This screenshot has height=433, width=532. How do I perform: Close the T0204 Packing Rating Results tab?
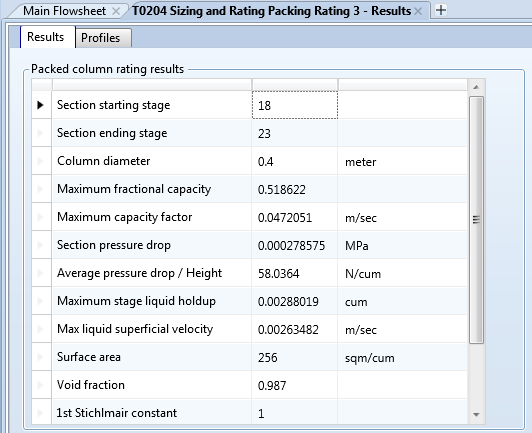point(418,11)
